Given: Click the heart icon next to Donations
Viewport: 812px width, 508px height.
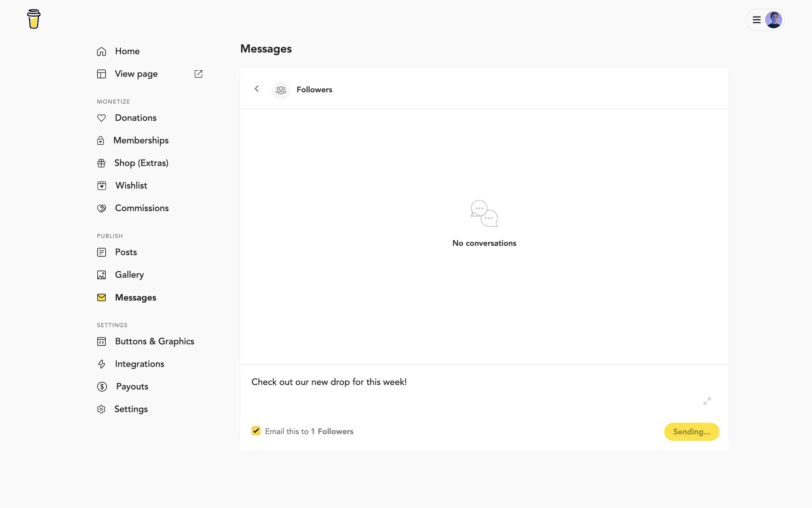Looking at the screenshot, I should pos(101,118).
